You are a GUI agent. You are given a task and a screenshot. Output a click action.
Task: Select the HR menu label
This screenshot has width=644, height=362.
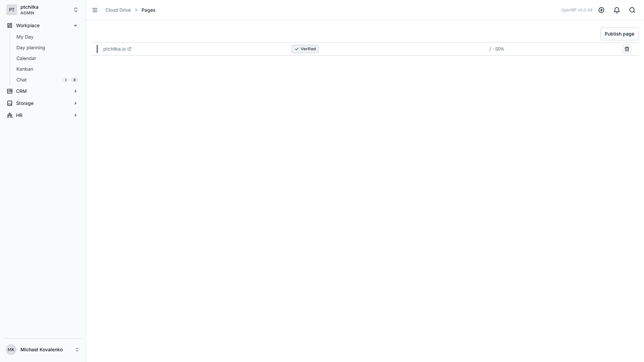coord(19,115)
